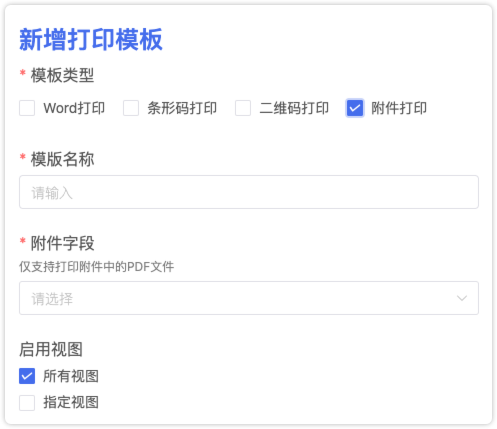Uncheck the 附件打印 checkbox
The height and width of the screenshot is (429, 497).
[355, 108]
